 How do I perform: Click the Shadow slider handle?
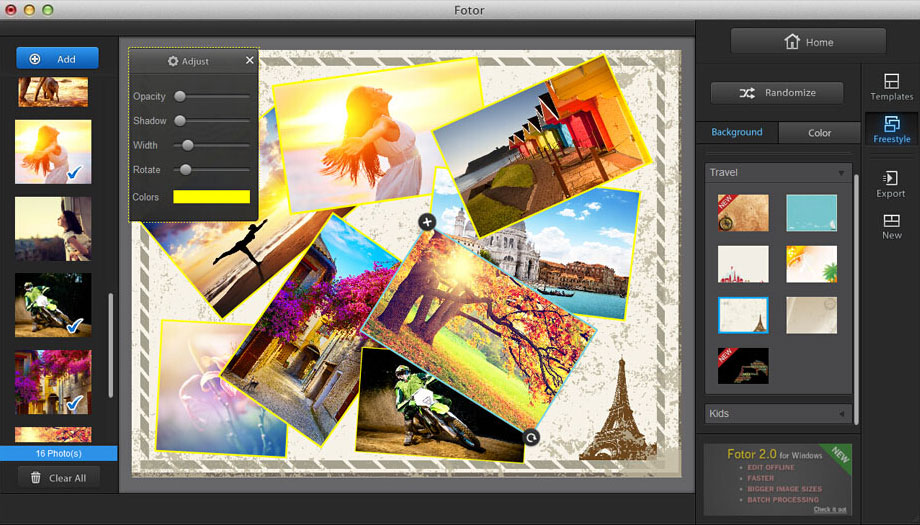pyautogui.click(x=180, y=121)
